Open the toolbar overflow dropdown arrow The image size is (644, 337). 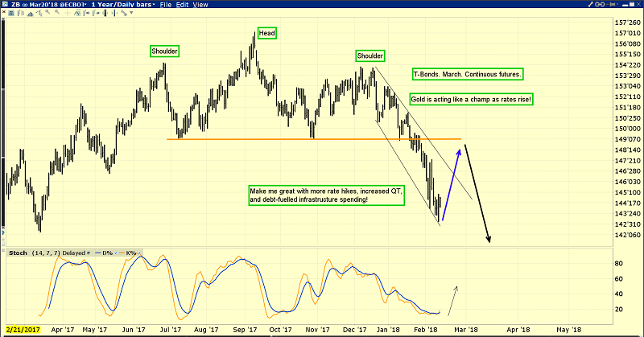click(131, 13)
